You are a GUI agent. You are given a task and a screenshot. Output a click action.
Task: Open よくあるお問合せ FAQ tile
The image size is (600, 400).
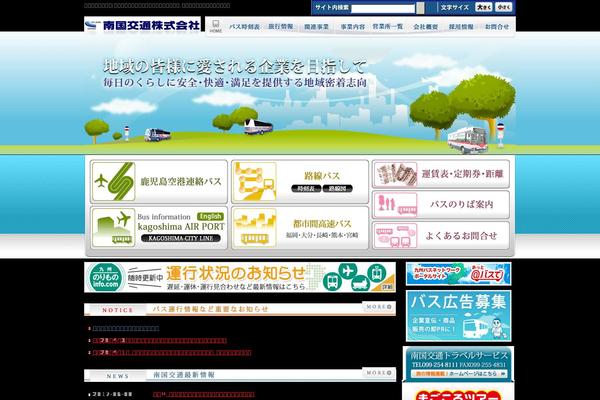click(x=440, y=237)
